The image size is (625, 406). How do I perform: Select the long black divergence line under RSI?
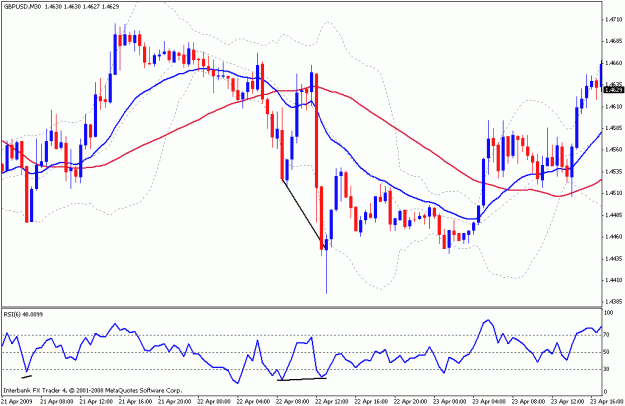[302, 379]
